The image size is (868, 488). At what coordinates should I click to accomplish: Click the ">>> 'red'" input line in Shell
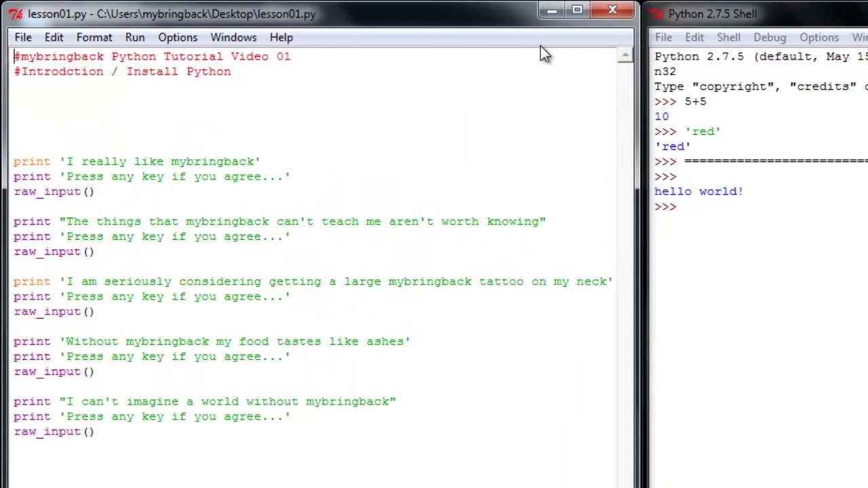687,131
